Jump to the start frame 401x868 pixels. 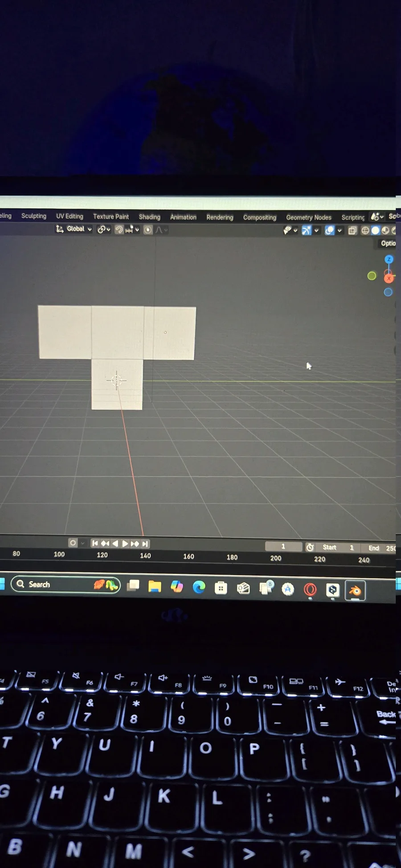click(x=95, y=543)
